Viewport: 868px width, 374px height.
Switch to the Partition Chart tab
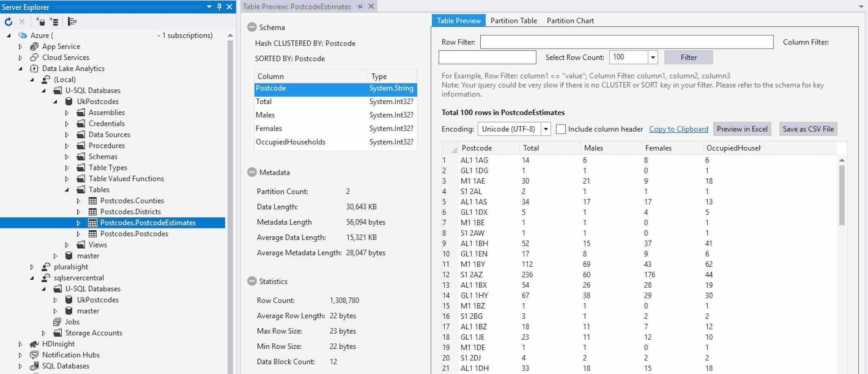click(570, 21)
